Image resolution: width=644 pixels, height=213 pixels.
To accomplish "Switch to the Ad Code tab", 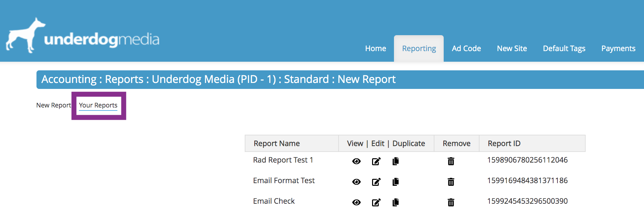I will pyautogui.click(x=466, y=48).
